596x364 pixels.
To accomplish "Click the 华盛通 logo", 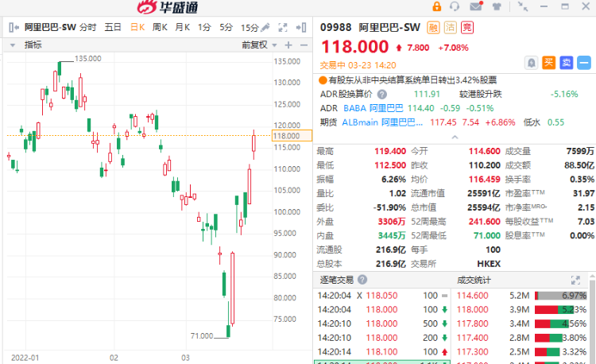I will [168, 7].
